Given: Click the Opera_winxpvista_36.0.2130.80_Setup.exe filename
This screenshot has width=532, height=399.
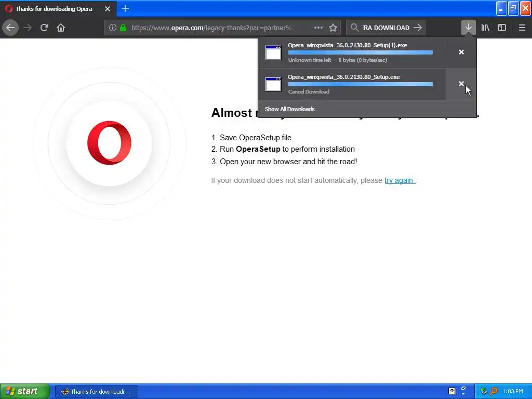Looking at the screenshot, I should click(x=344, y=77).
